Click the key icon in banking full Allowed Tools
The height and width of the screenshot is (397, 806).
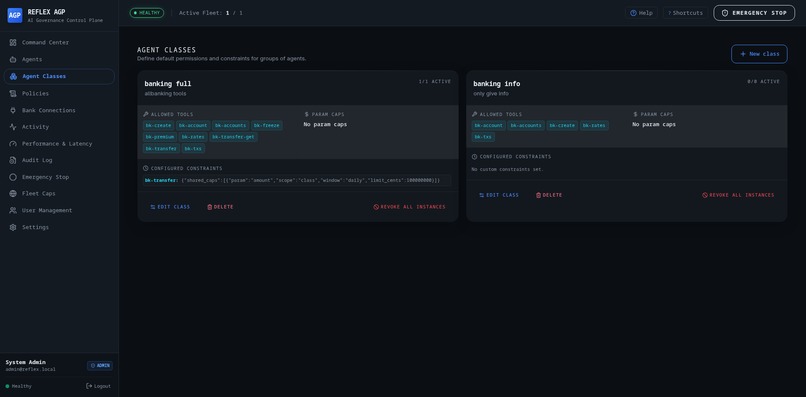click(146, 115)
